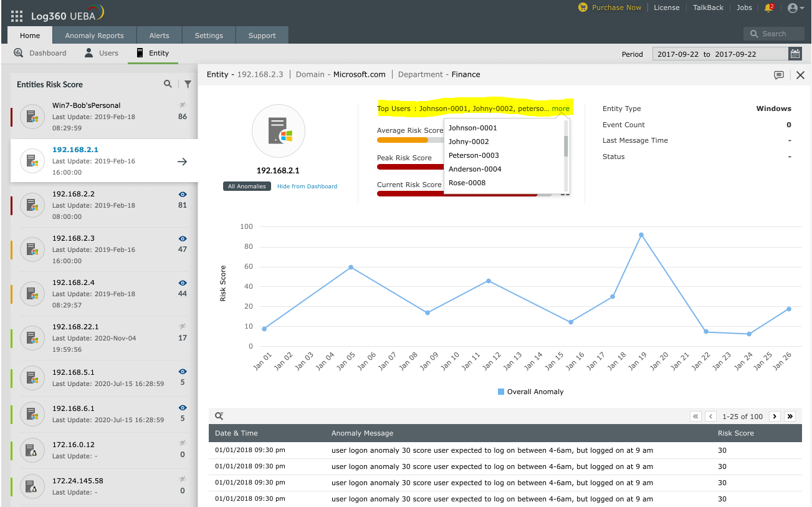Toggle eye visibility for 192.168.2.2
Viewport: 812px width, 507px height.
183,194
